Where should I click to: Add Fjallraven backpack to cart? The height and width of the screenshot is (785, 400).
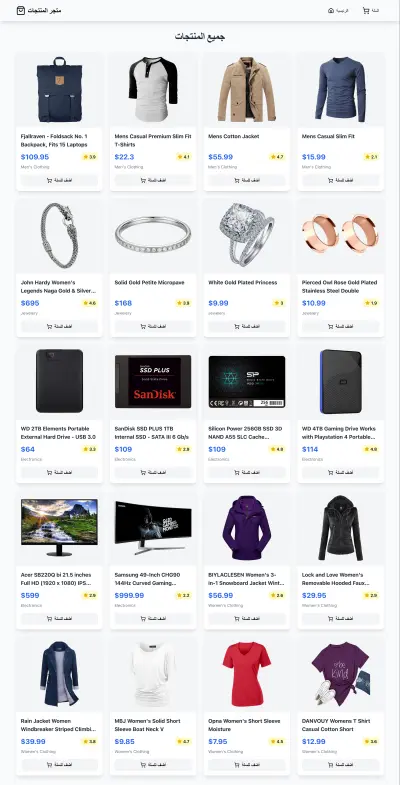point(59,180)
